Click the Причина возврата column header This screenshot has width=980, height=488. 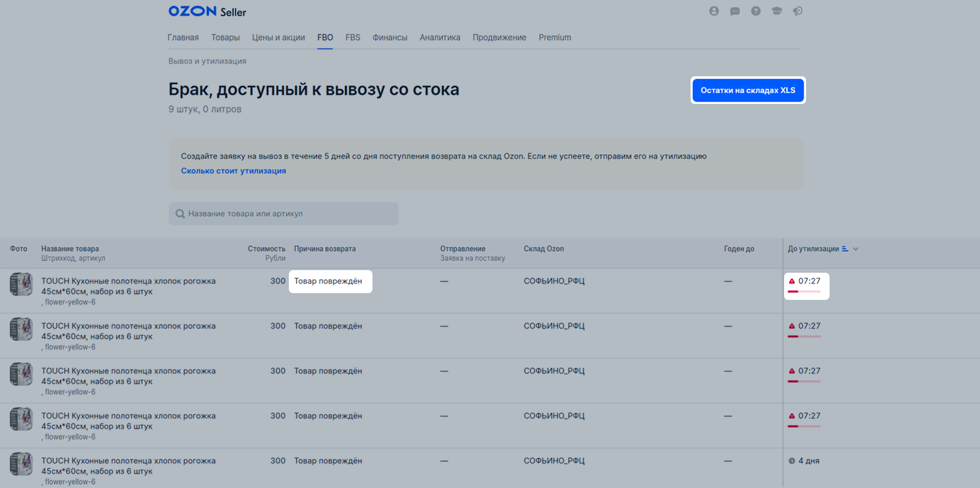[x=325, y=249]
